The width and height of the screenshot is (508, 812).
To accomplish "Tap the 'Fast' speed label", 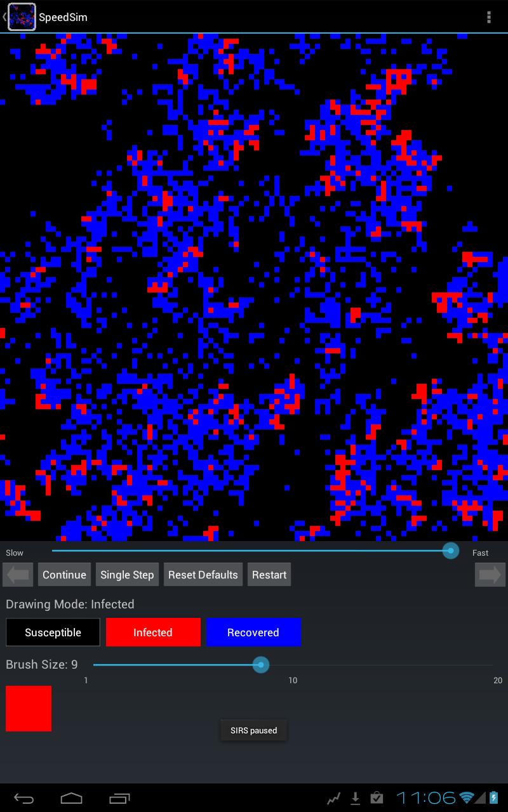I will pyautogui.click(x=481, y=553).
